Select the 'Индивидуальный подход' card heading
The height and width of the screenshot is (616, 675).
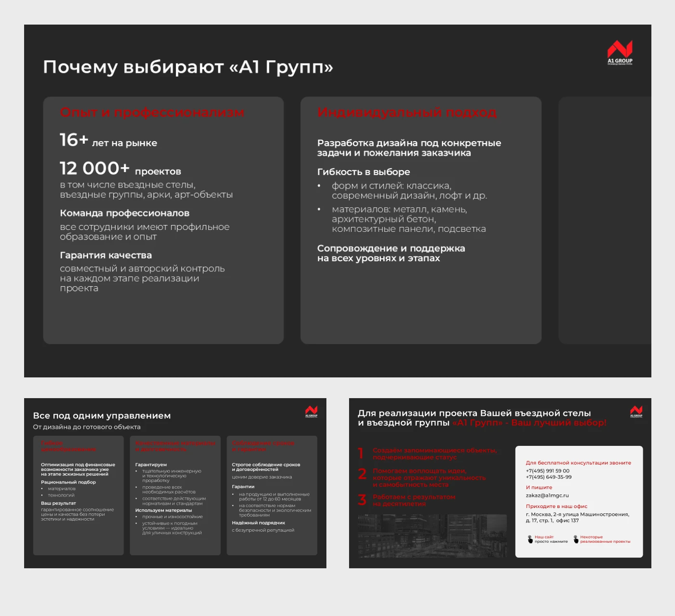click(406, 112)
